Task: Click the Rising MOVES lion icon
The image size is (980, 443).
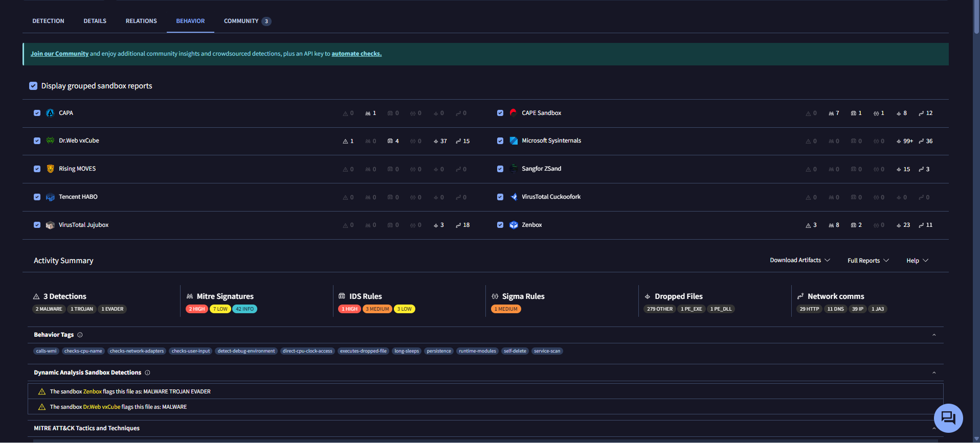Action: (50, 169)
